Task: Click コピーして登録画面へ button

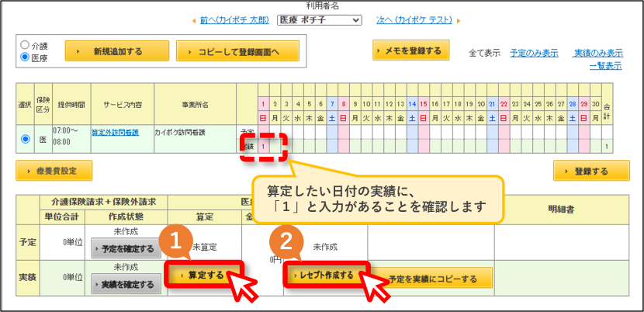Action: [x=237, y=52]
